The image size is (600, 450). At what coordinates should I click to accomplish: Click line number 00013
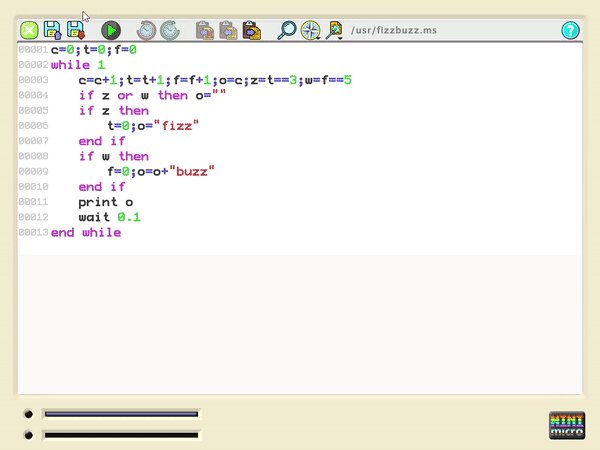pyautogui.click(x=33, y=232)
